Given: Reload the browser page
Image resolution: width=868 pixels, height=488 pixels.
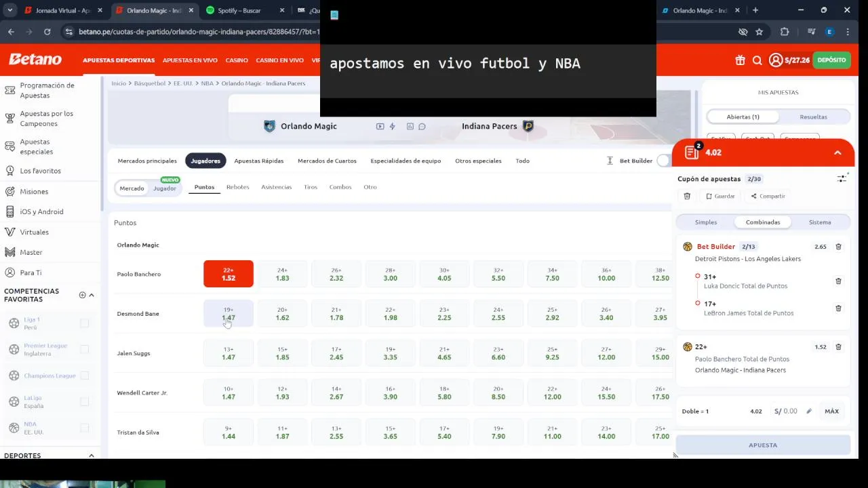Looking at the screenshot, I should pos(47,32).
